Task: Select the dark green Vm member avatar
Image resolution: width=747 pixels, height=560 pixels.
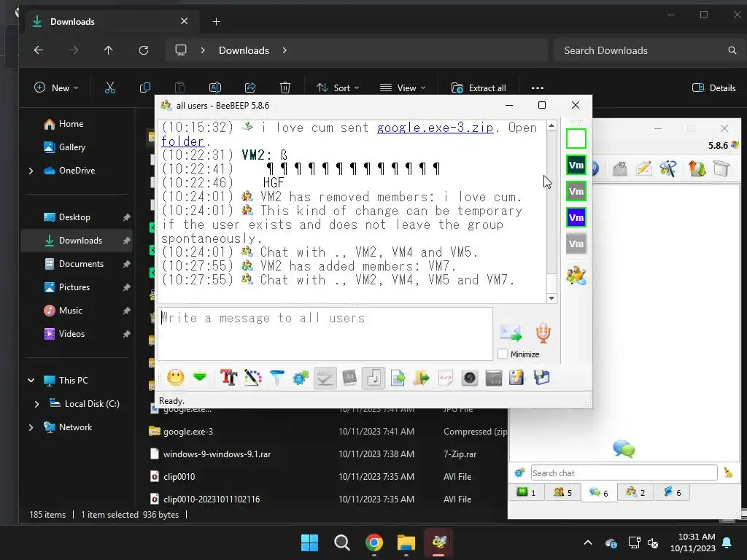Action: pos(576,166)
